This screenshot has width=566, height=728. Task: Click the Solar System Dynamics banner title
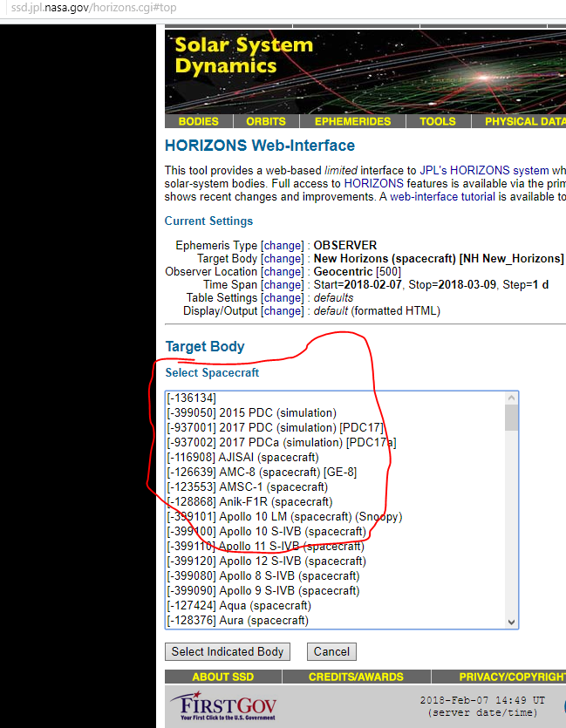tap(243, 55)
